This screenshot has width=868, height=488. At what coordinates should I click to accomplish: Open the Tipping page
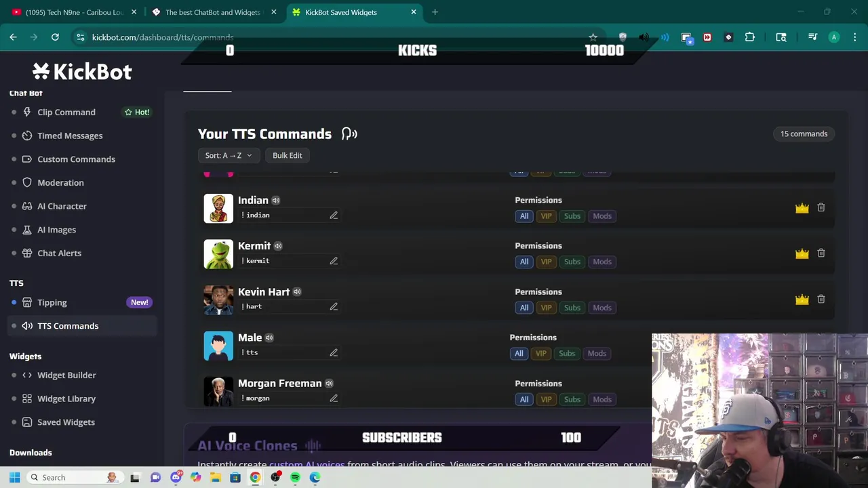pyautogui.click(x=52, y=302)
